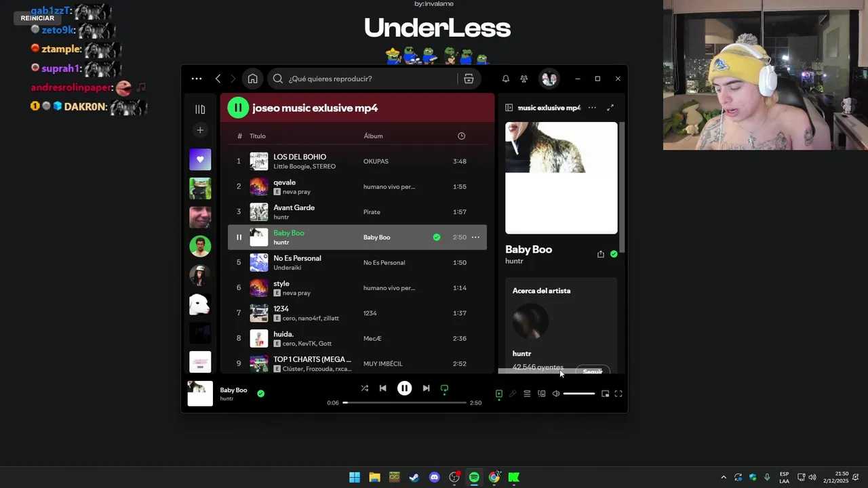Open OKUPAS album link
868x488 pixels.
coord(376,161)
